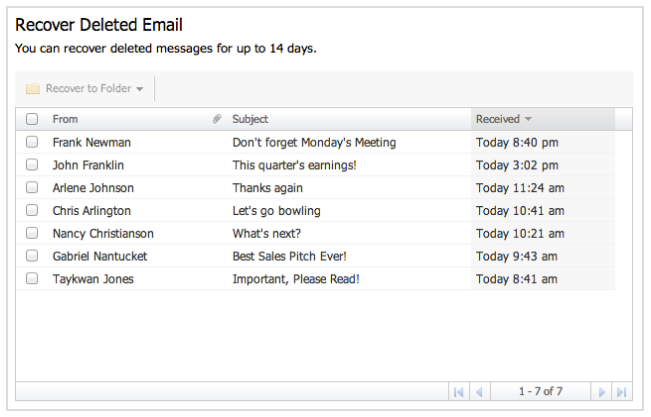Go to previous page arrow
Image resolution: width=651 pixels, height=417 pixels.
(x=480, y=392)
